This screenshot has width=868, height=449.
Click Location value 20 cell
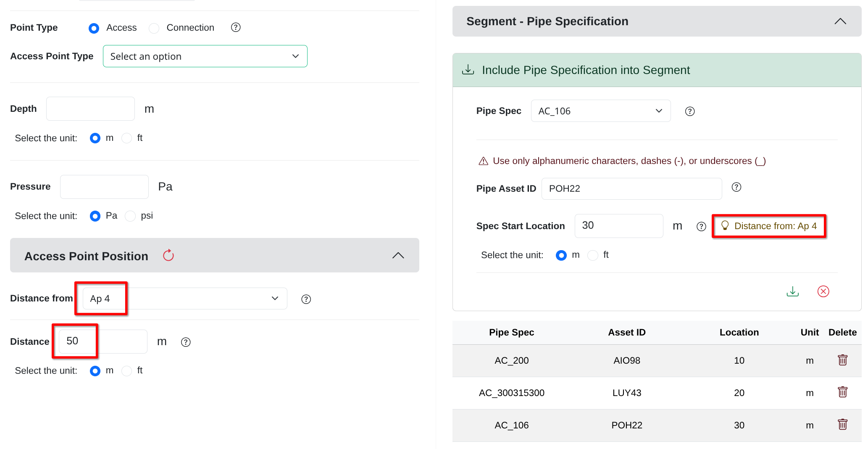[x=739, y=393]
